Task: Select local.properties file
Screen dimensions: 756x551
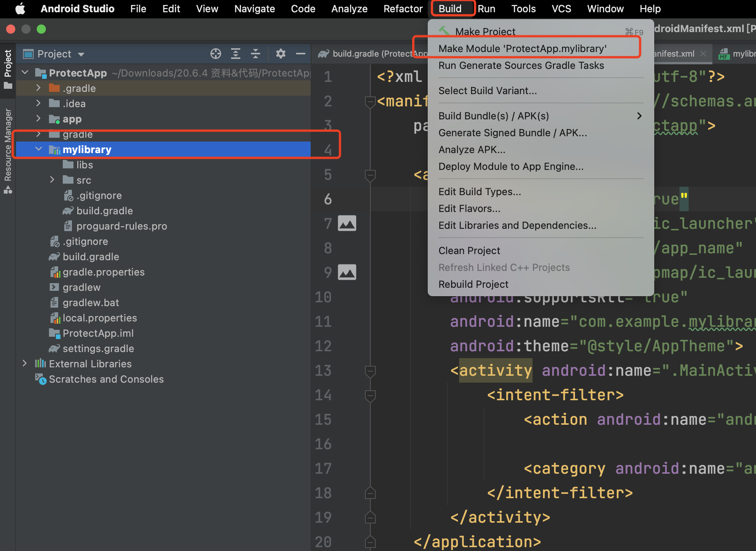Action: tap(99, 318)
